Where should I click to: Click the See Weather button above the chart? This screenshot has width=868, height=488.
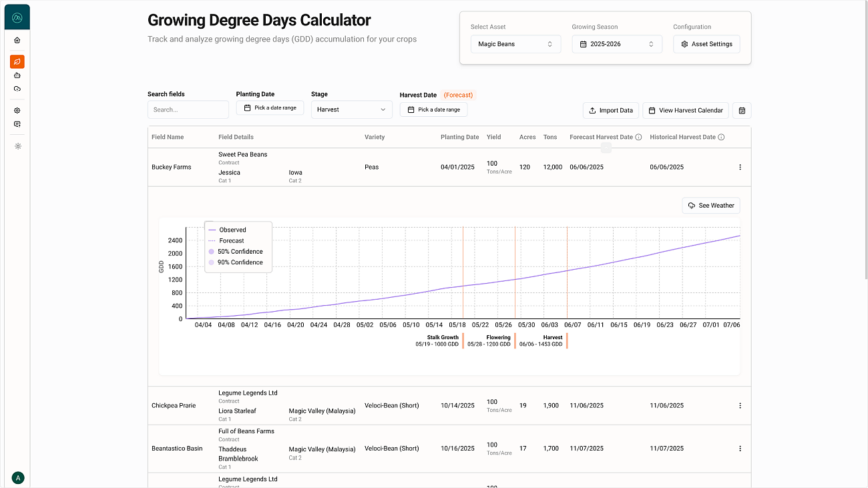pos(710,205)
